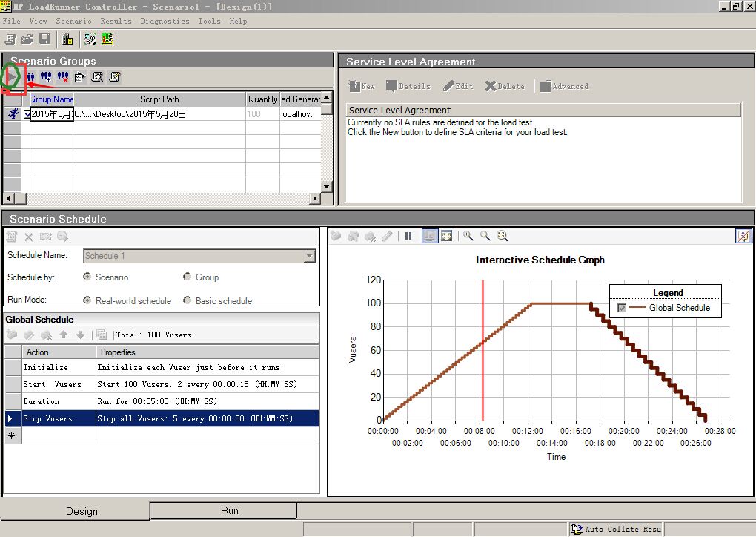Open the Load Generators toolbar icon
Viewport: 756px width, 537px height.
coord(67,39)
